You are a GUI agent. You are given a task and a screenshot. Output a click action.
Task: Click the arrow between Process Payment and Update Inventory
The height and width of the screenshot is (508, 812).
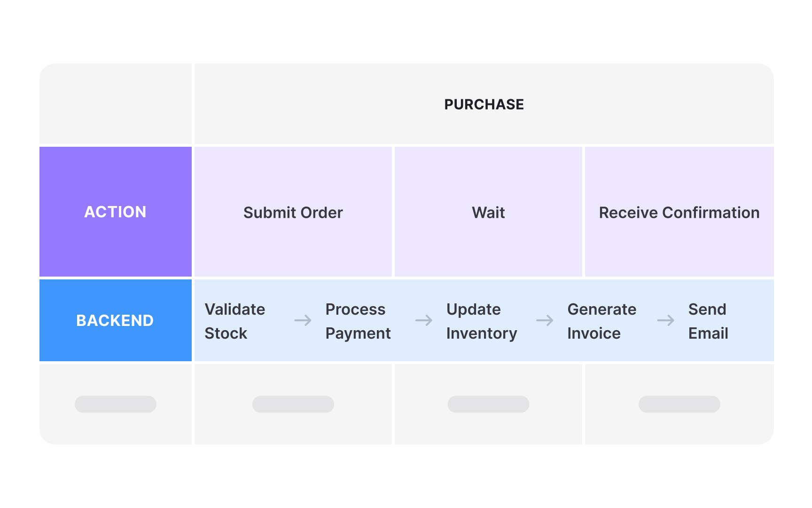pyautogui.click(x=424, y=321)
